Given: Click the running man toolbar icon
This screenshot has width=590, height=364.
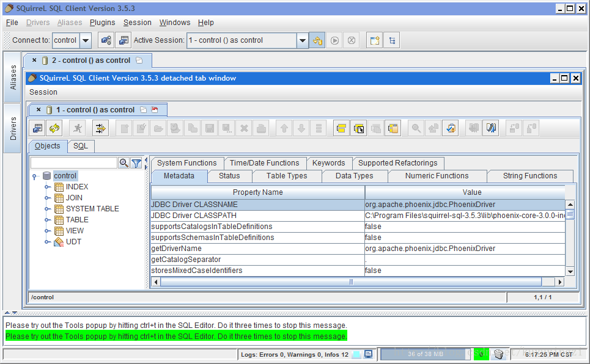Looking at the screenshot, I should click(78, 128).
